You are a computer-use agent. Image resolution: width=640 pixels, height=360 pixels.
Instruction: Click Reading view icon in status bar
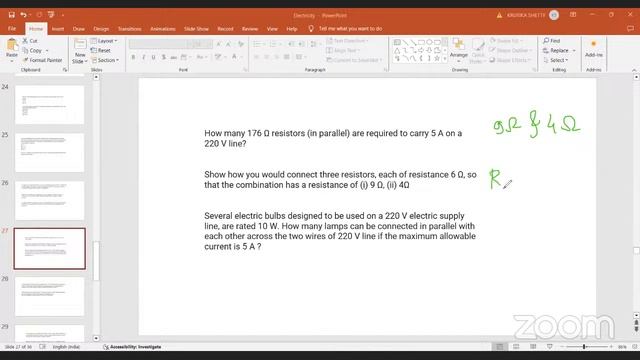coord(533,347)
